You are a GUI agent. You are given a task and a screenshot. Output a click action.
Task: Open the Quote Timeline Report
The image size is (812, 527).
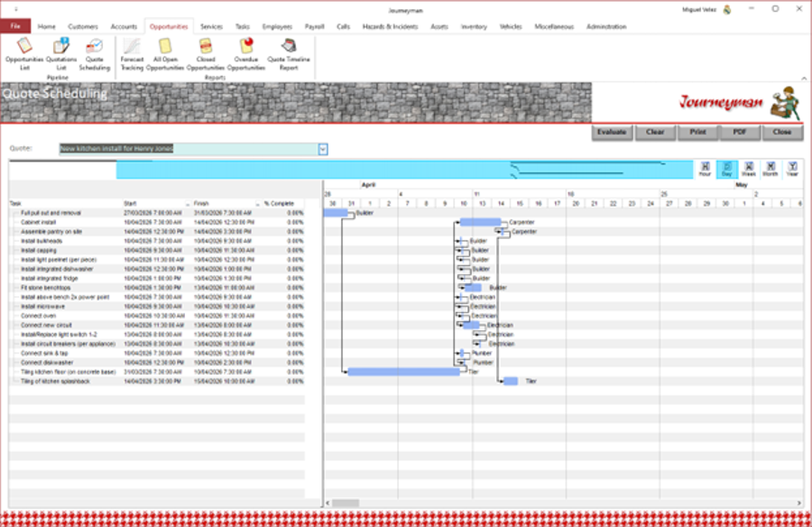(289, 54)
